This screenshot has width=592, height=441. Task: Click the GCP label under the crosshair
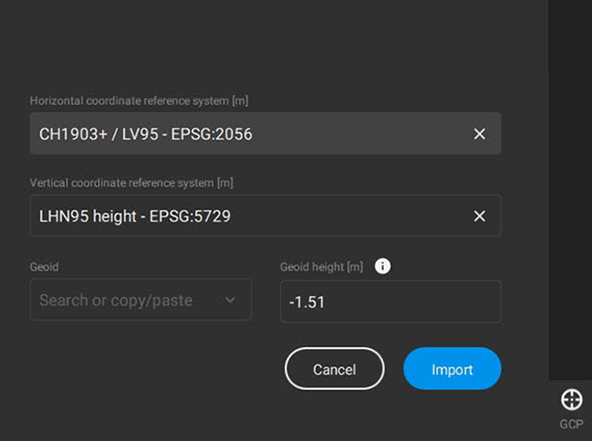coord(571,424)
